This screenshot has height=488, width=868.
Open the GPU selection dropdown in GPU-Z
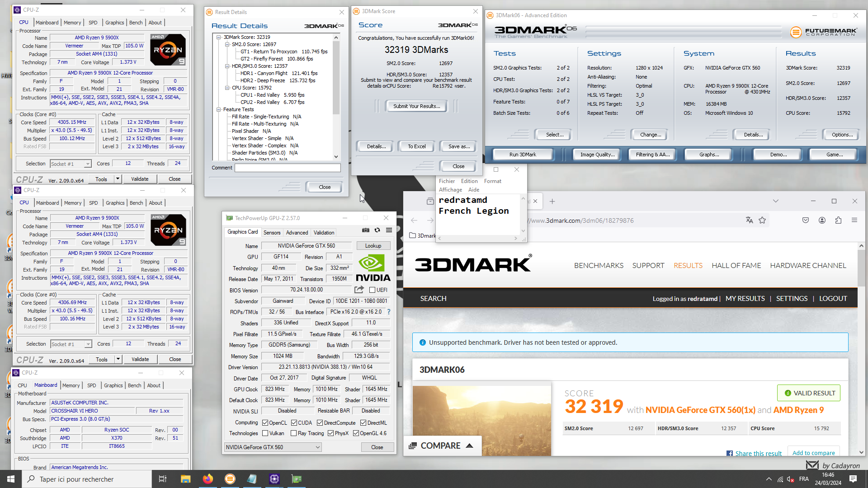tap(273, 447)
